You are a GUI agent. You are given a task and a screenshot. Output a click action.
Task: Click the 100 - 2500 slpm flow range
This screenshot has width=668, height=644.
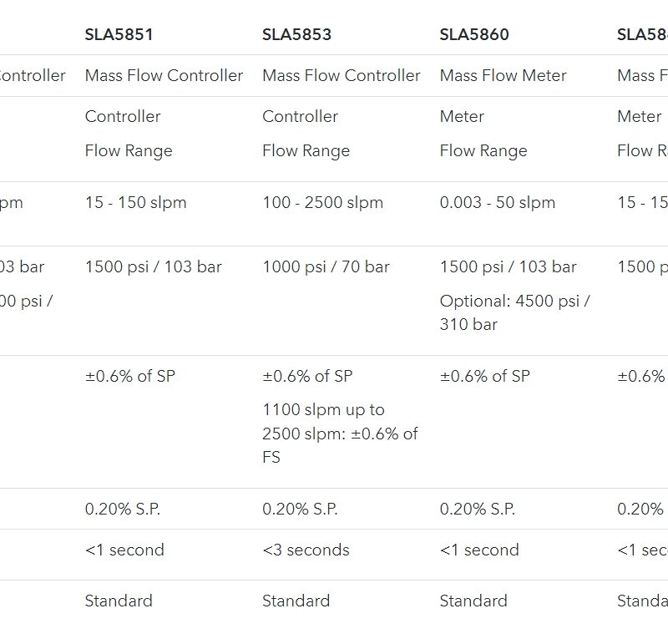322,203
